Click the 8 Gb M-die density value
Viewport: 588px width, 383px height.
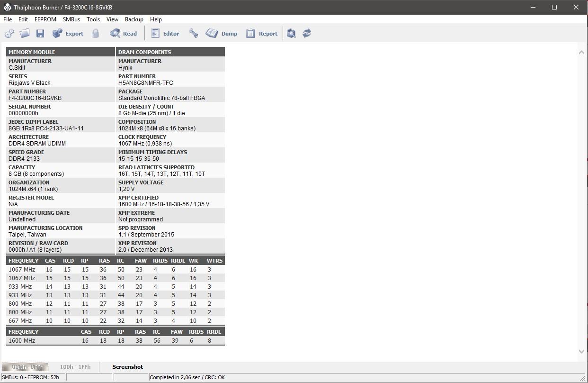151,113
